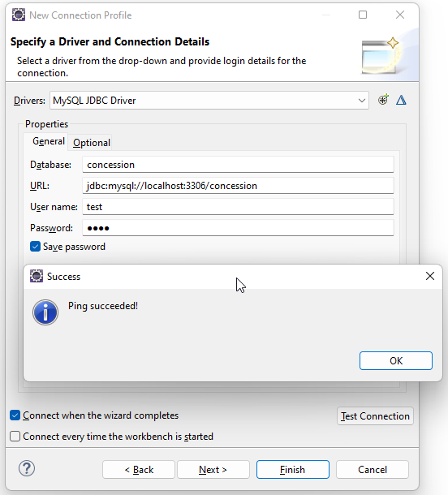The image size is (448, 495).
Task: Close the New Connection Profile window
Action: (x=400, y=15)
